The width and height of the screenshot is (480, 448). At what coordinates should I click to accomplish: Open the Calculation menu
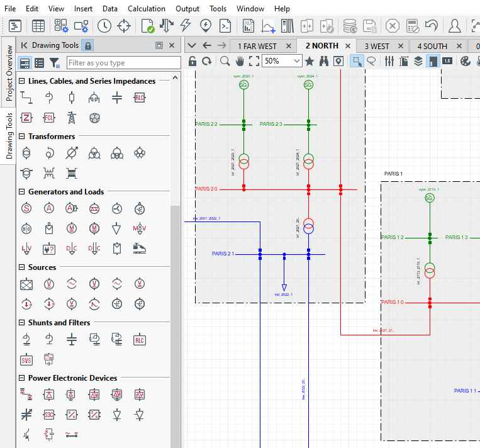[x=147, y=9]
